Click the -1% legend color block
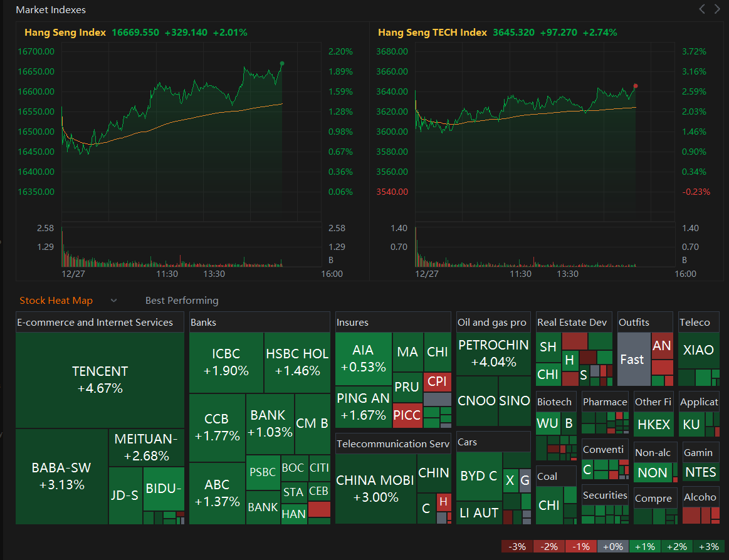This screenshot has width=729, height=560. (580, 546)
